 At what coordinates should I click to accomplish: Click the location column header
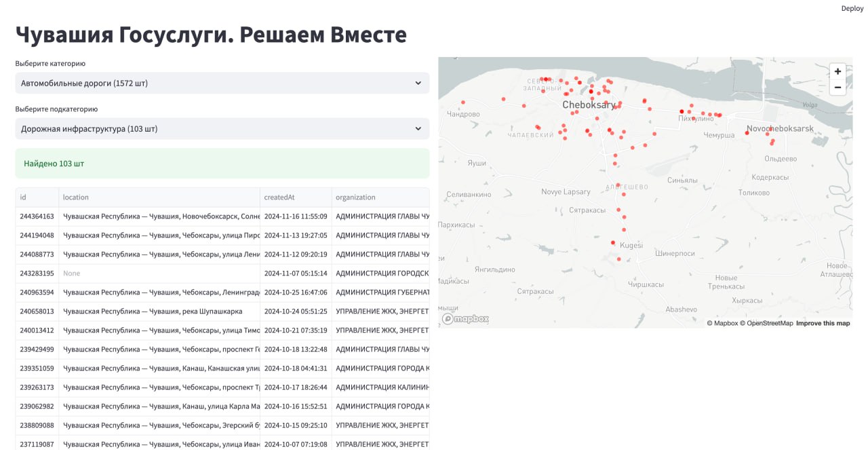pyautogui.click(x=75, y=197)
